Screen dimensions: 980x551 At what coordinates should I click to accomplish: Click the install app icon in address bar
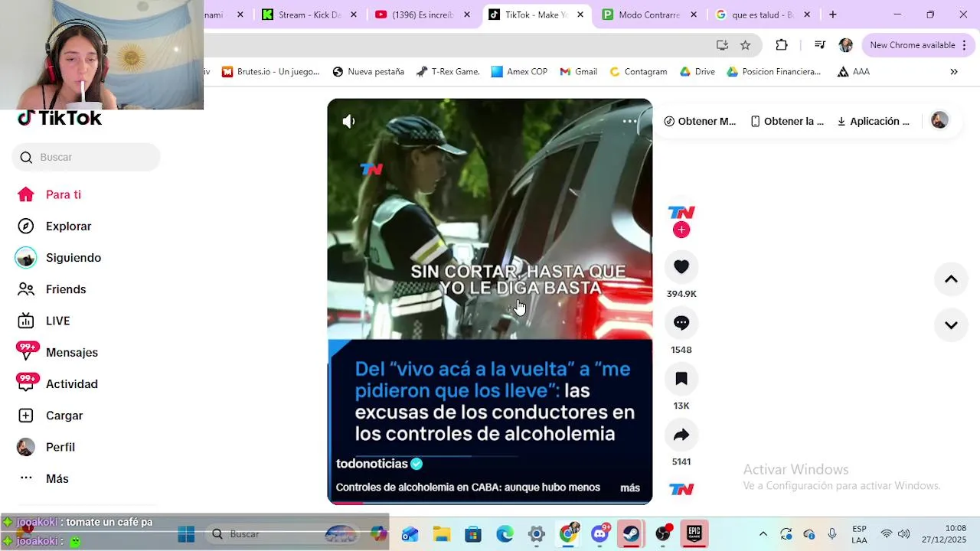click(722, 45)
